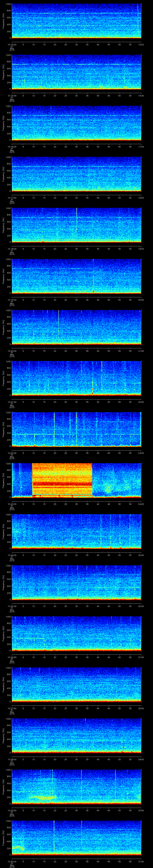Click the Frequency (Hz) axis label of the 10:23 panel
This screenshot has width=153, height=868.
[x=3, y=481]
